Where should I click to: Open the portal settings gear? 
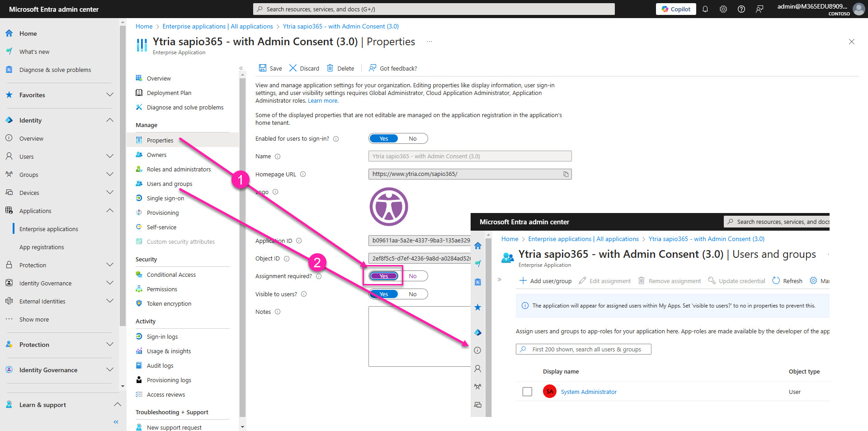click(723, 9)
